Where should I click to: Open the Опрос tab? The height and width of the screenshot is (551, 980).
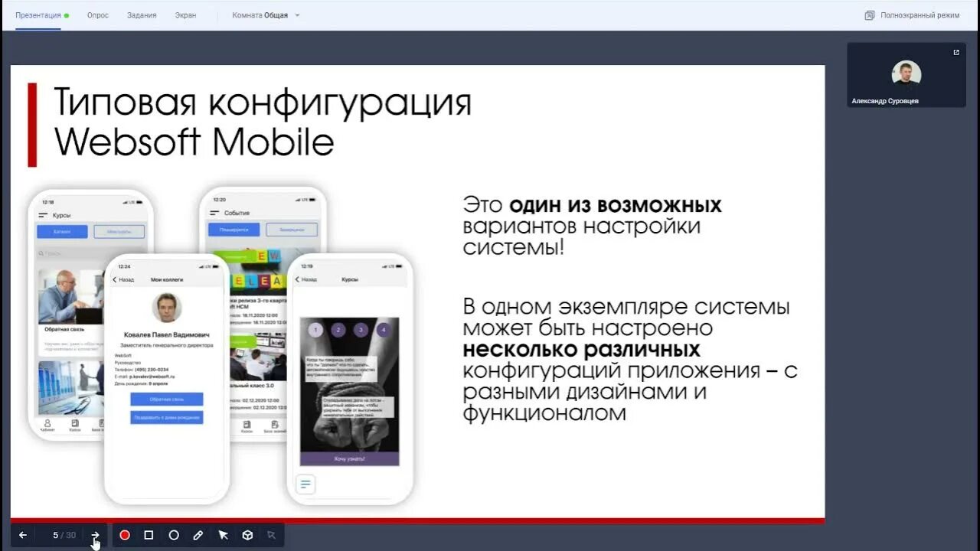point(98,15)
